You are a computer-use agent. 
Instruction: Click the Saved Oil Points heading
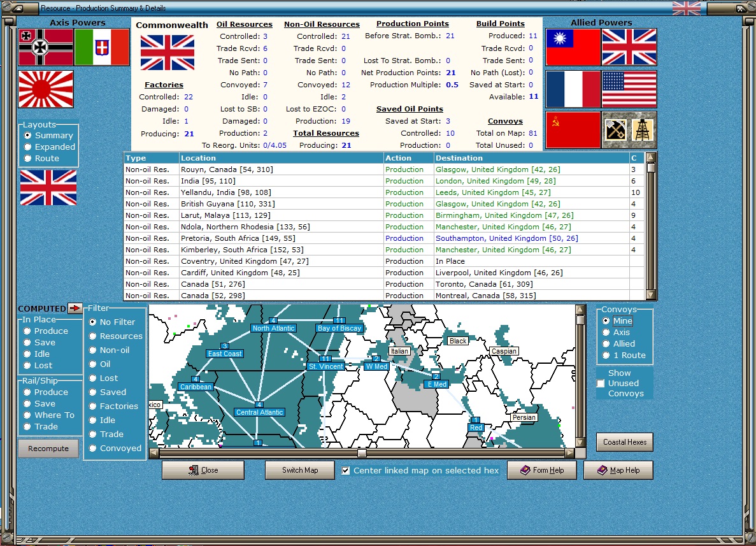tap(410, 109)
